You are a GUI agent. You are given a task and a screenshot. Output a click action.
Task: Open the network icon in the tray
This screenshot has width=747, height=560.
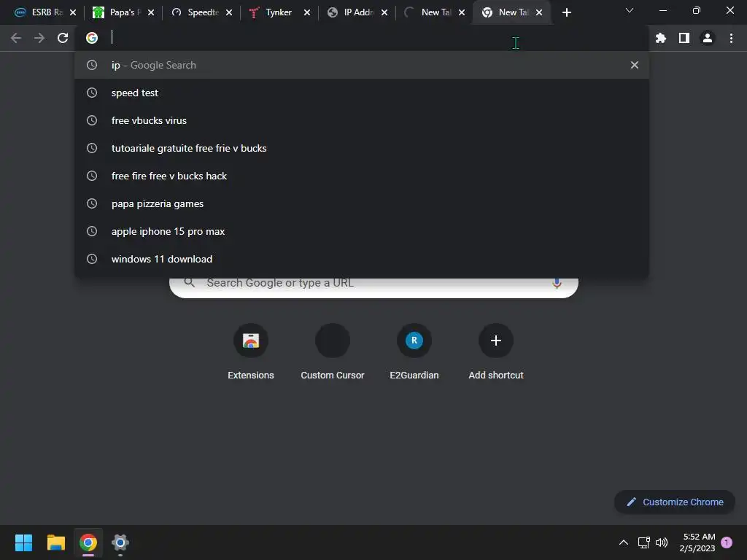643,542
